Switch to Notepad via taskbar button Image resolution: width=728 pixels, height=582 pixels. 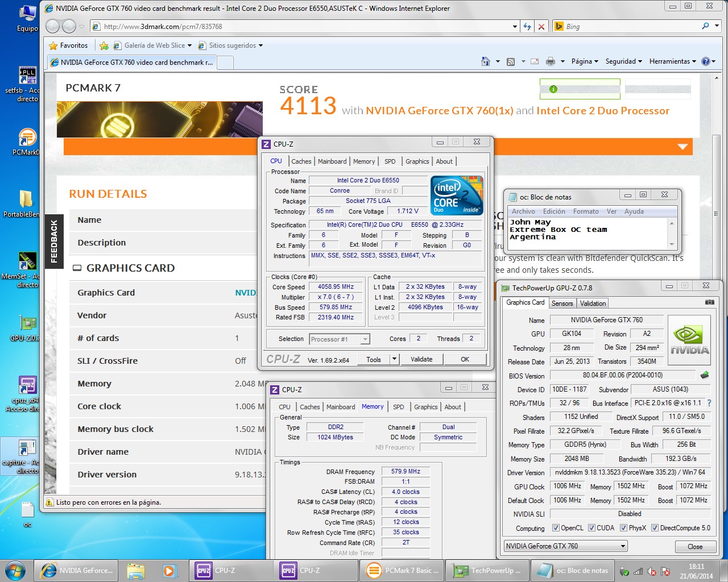[574, 571]
